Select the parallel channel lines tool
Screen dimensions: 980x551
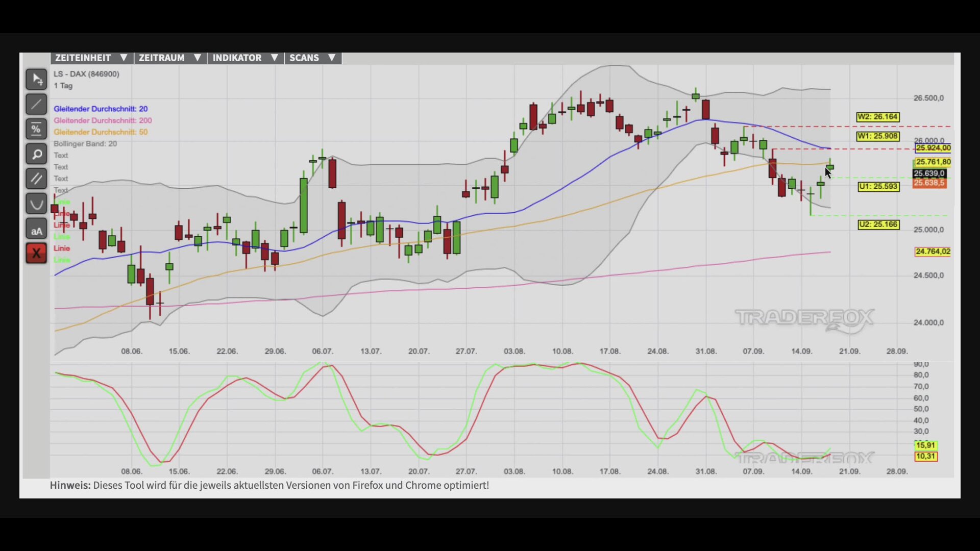36,179
